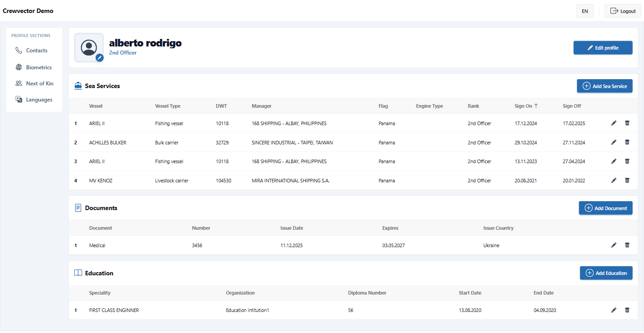Sort sea services by Vessel Type header
Screen dimensions: 644x333
[168, 106]
